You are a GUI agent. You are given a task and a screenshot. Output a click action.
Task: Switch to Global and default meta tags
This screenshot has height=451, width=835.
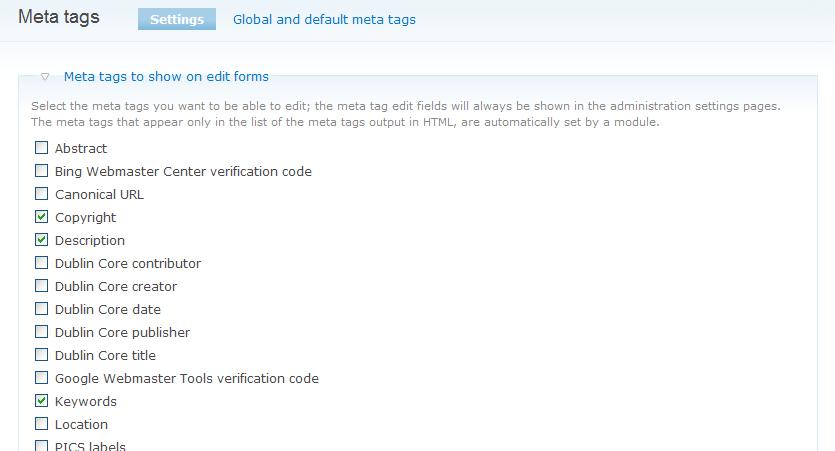click(324, 19)
